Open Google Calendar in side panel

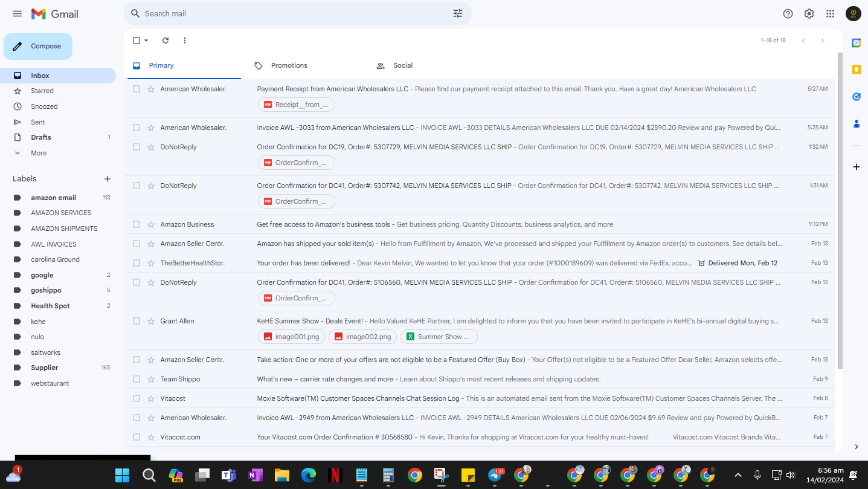pos(856,43)
